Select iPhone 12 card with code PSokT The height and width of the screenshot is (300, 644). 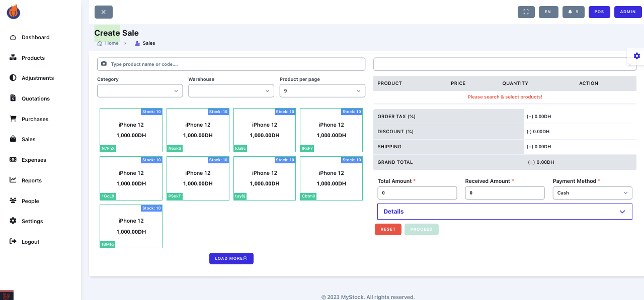tap(198, 178)
